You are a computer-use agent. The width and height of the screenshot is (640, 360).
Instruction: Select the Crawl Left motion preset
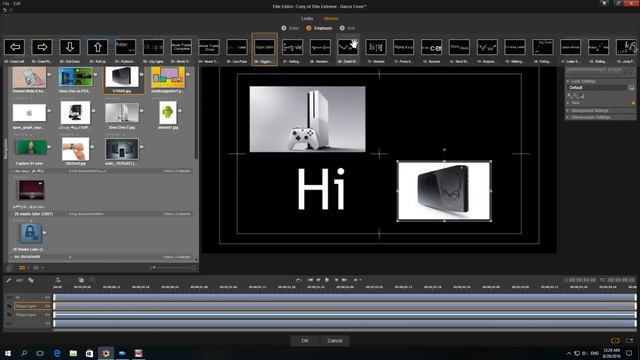point(15,47)
